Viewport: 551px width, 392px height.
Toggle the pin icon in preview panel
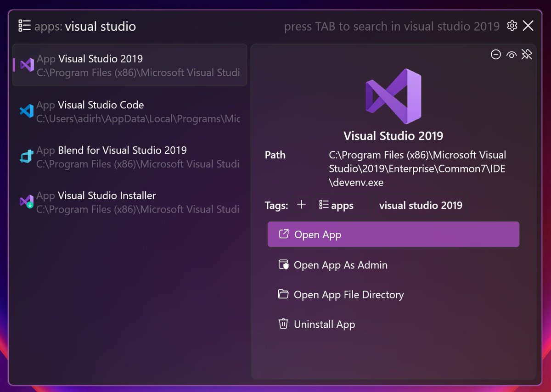(x=527, y=55)
